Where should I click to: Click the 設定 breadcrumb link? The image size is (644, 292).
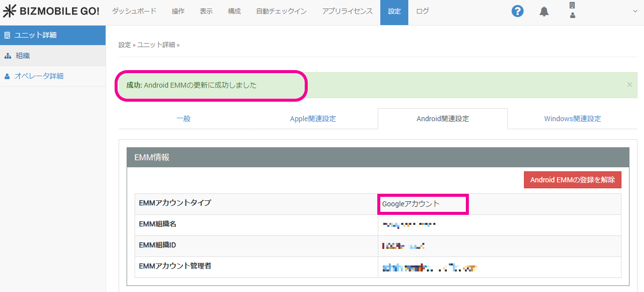[x=125, y=45]
